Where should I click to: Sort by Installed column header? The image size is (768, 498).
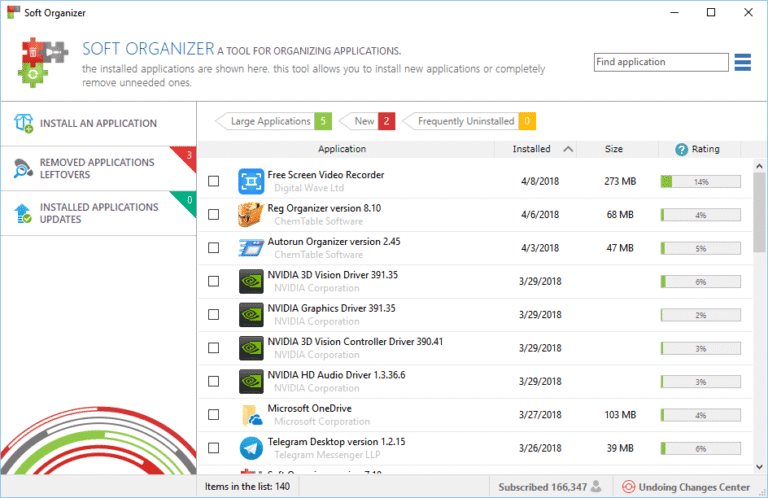535,149
